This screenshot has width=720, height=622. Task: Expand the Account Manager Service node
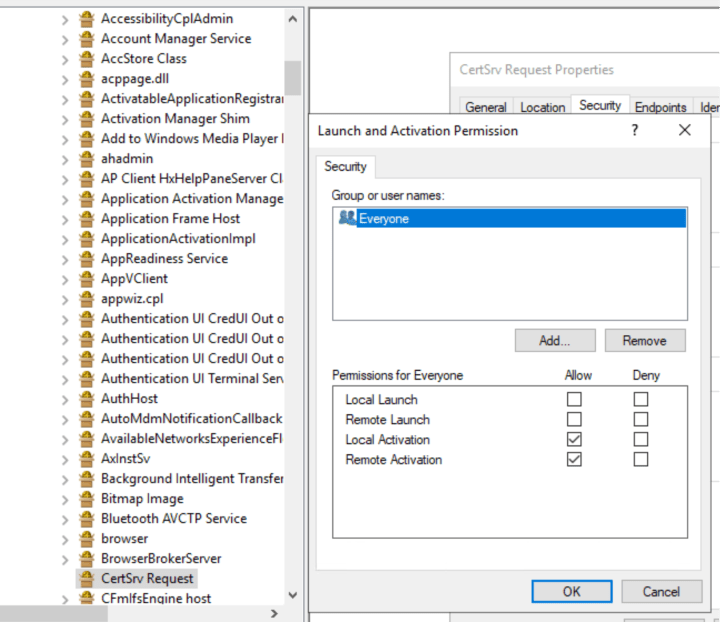coord(66,39)
